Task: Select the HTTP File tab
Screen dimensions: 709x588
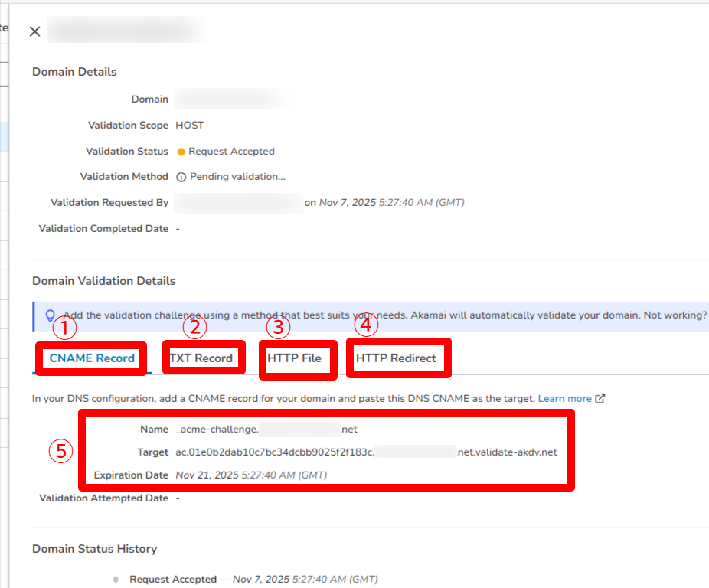Action: click(x=294, y=358)
